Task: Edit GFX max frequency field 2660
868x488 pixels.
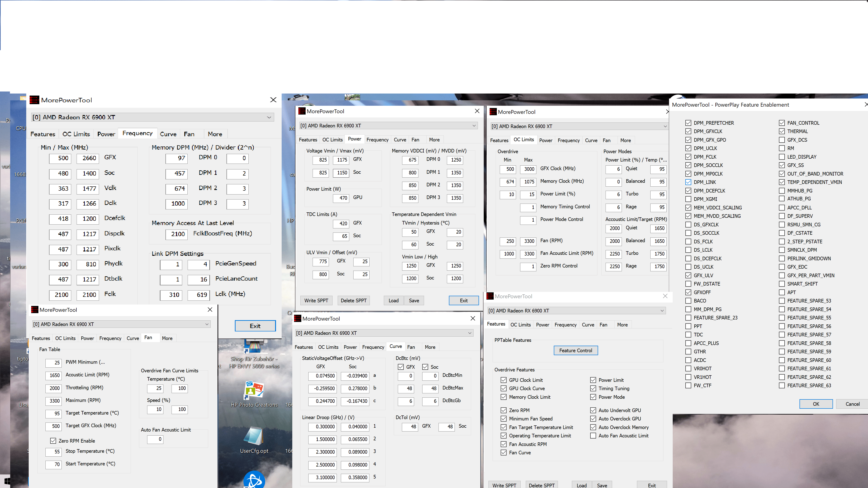Action: click(x=88, y=158)
